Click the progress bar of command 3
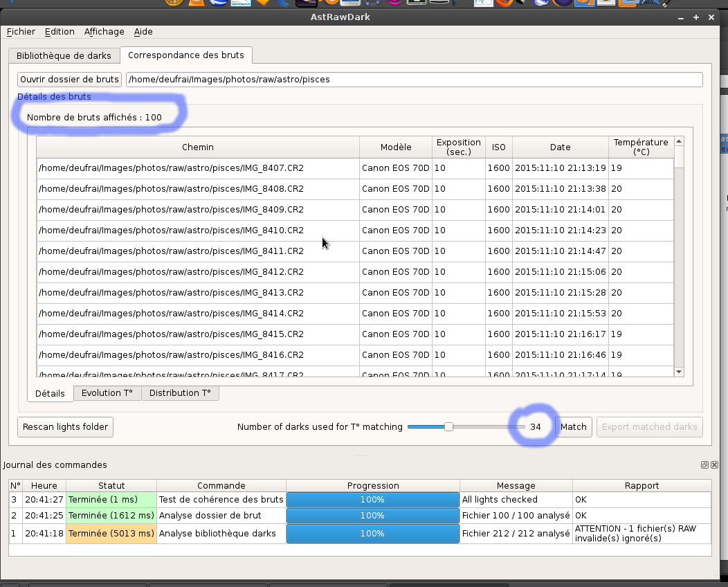The image size is (728, 587). 373,500
